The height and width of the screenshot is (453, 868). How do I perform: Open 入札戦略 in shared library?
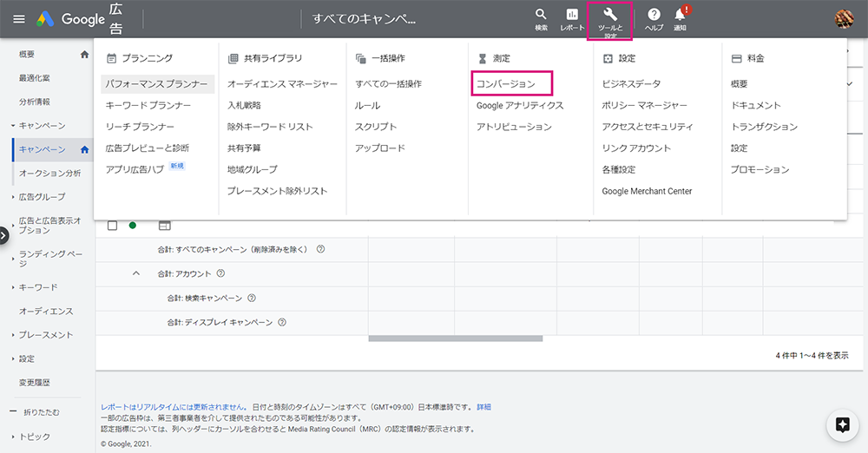pos(244,105)
